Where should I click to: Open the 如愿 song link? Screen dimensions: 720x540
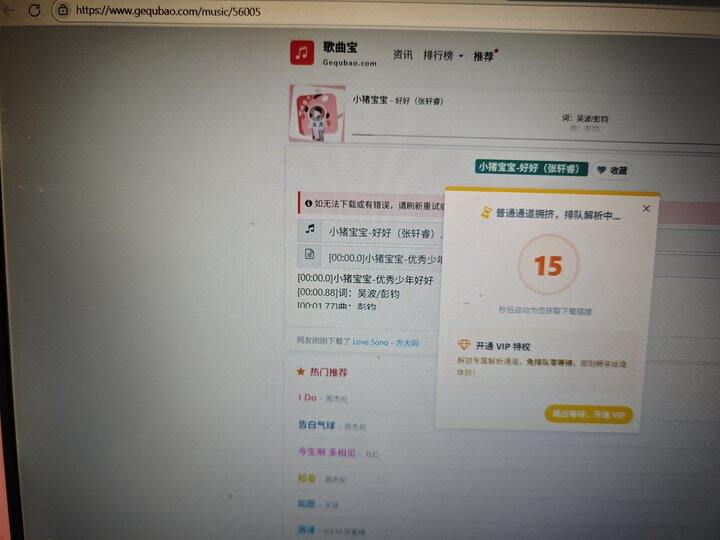point(306,503)
